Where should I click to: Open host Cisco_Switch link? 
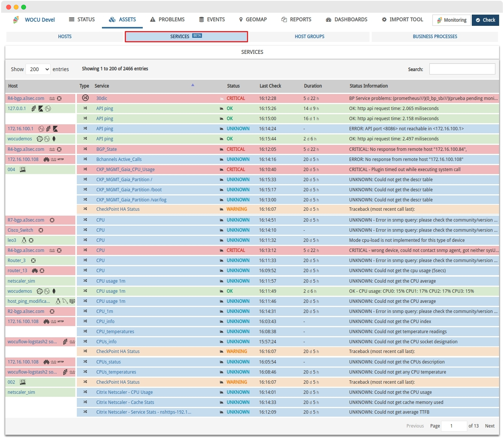20,230
